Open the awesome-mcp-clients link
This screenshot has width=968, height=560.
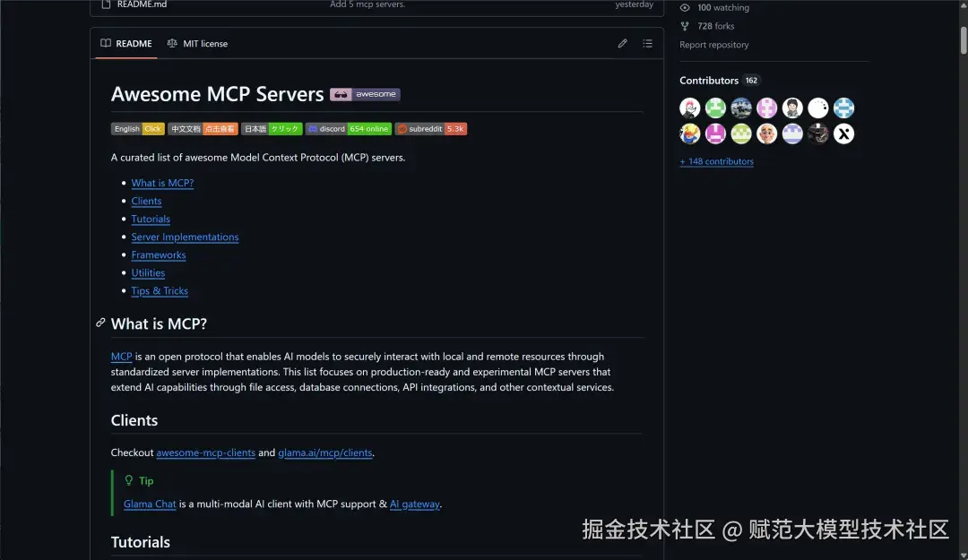205,452
